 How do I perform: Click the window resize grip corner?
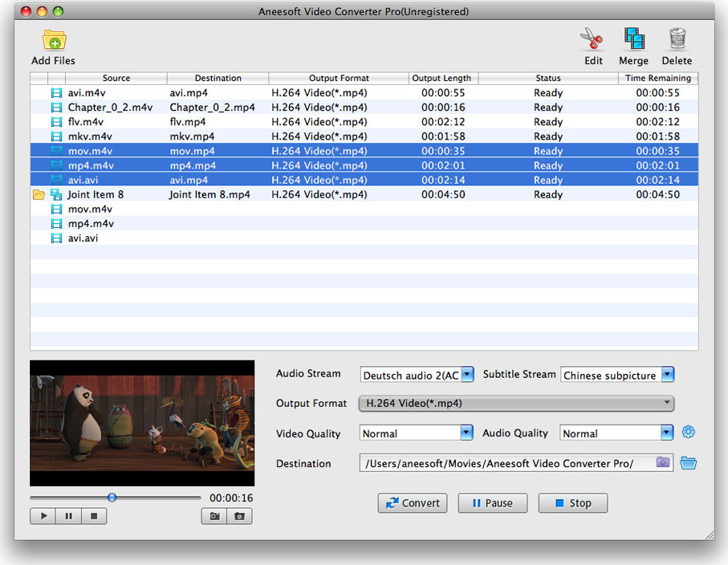[x=710, y=535]
